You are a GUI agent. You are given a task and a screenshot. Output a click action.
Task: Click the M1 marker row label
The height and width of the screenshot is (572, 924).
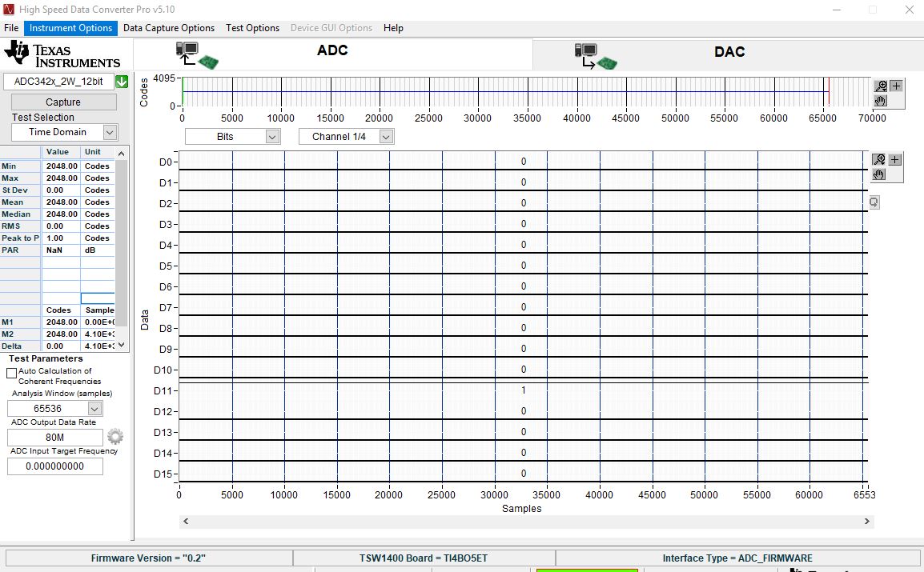point(20,322)
